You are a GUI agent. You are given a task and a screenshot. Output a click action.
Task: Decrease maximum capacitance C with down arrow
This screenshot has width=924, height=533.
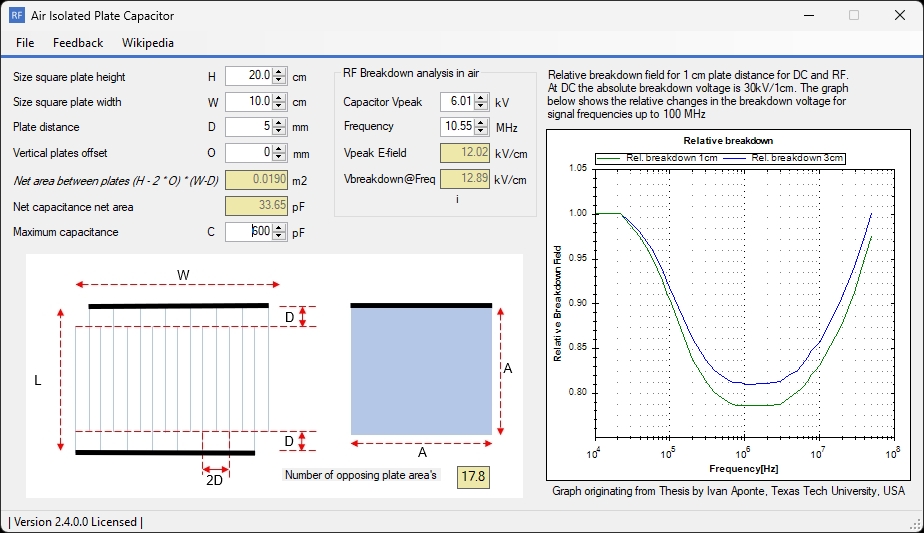[x=279, y=235]
